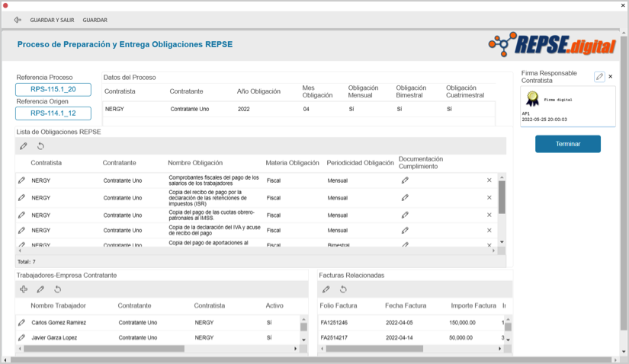The image size is (629, 364).
Task: Click the Nombre Obligación column header
Action: point(195,163)
